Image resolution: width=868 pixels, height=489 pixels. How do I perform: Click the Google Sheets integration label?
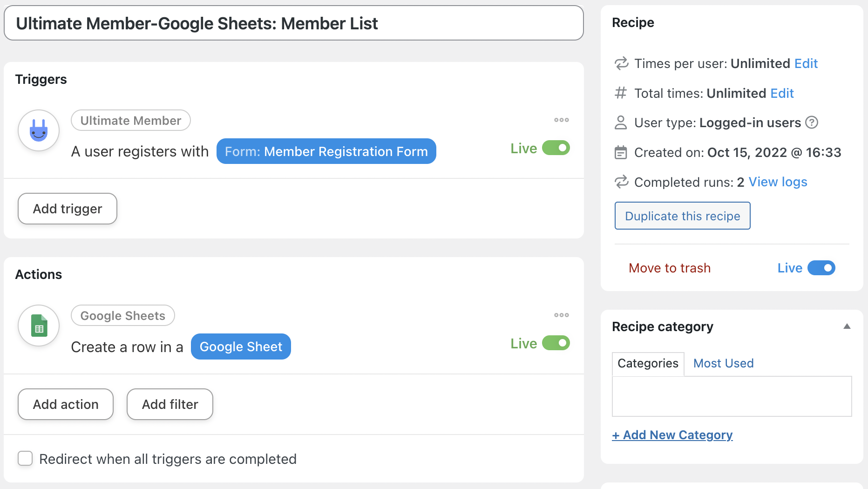123,316
